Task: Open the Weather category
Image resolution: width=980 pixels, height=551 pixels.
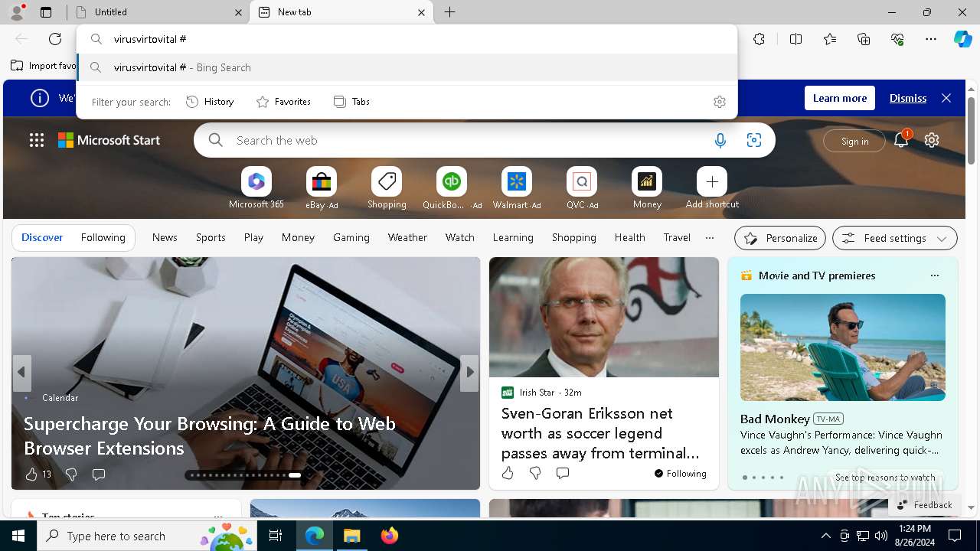Action: tap(407, 238)
